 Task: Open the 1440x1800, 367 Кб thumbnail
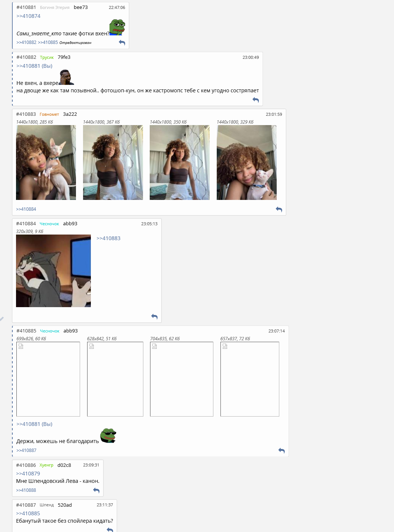point(113,162)
